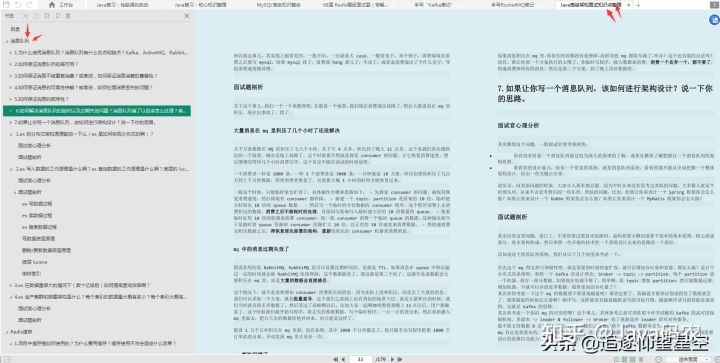720x363 pixels.
Task: Collapse the Redis缓存 bookmark section
Action: (x=7, y=332)
